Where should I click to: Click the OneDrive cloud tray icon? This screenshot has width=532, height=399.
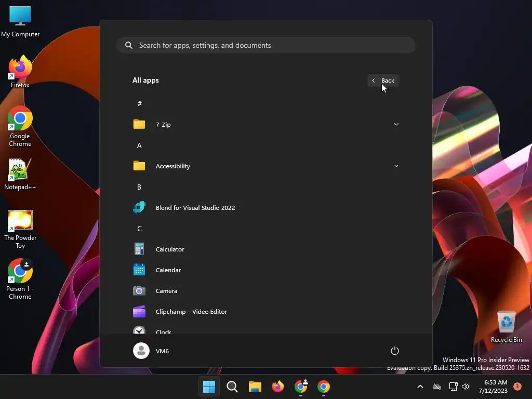point(437,387)
